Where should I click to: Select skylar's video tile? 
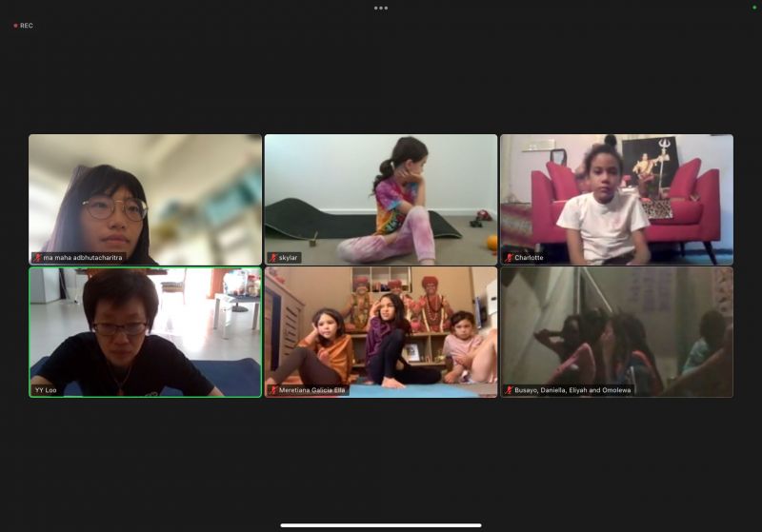380,200
